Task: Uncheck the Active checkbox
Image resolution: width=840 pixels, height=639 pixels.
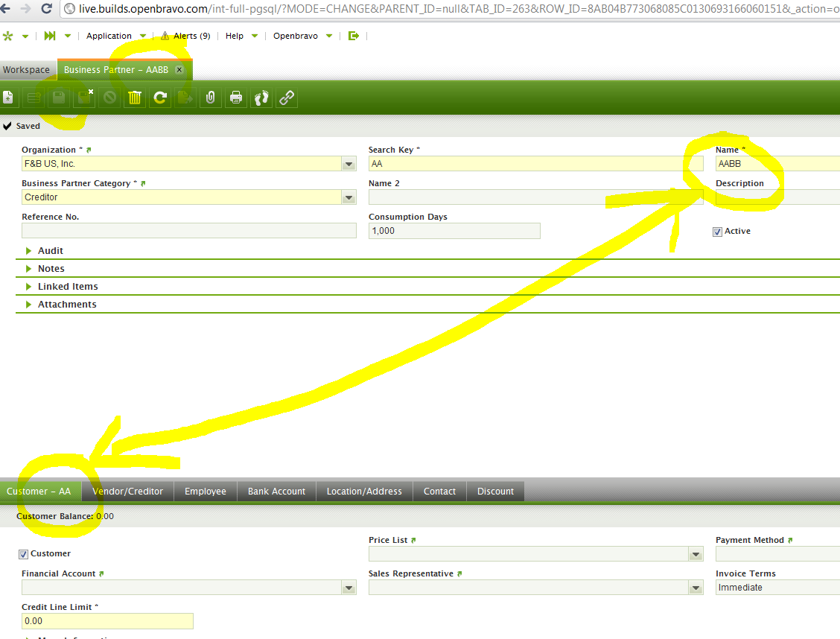Action: point(718,232)
